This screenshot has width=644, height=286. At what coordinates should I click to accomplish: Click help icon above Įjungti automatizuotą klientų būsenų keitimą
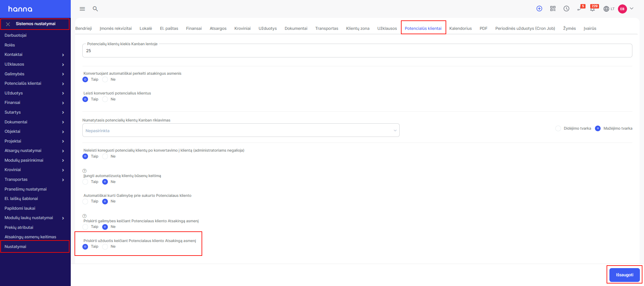coord(84,171)
